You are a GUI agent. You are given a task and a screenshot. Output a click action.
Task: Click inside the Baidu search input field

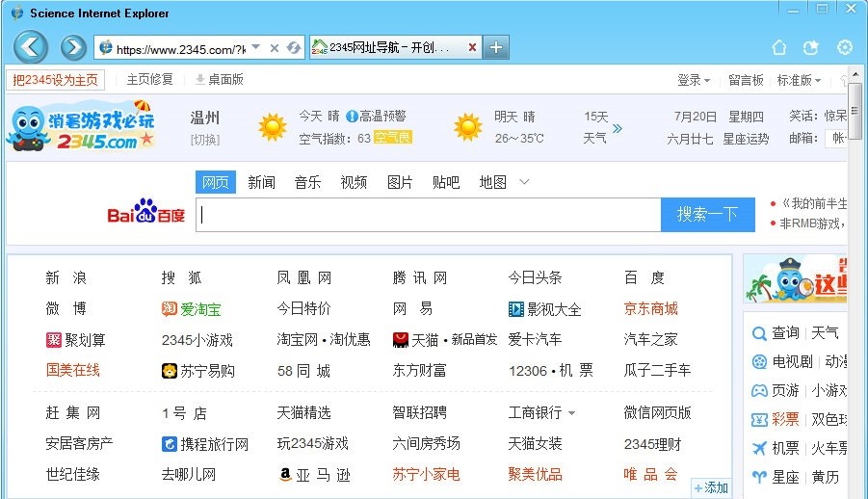[x=429, y=215]
